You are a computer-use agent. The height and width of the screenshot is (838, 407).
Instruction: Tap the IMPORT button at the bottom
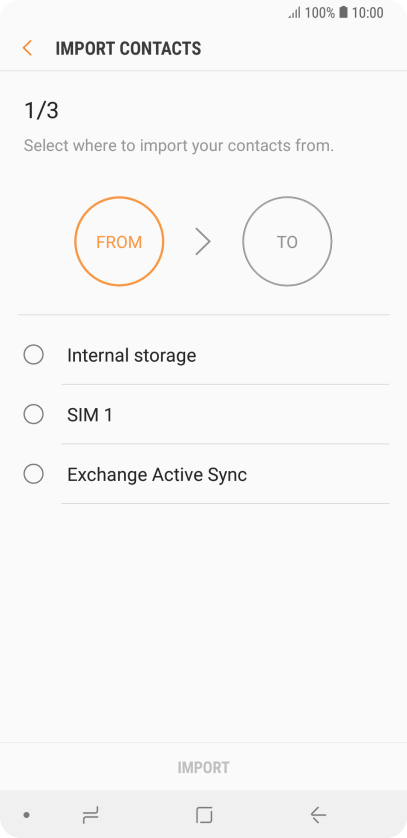(x=204, y=767)
